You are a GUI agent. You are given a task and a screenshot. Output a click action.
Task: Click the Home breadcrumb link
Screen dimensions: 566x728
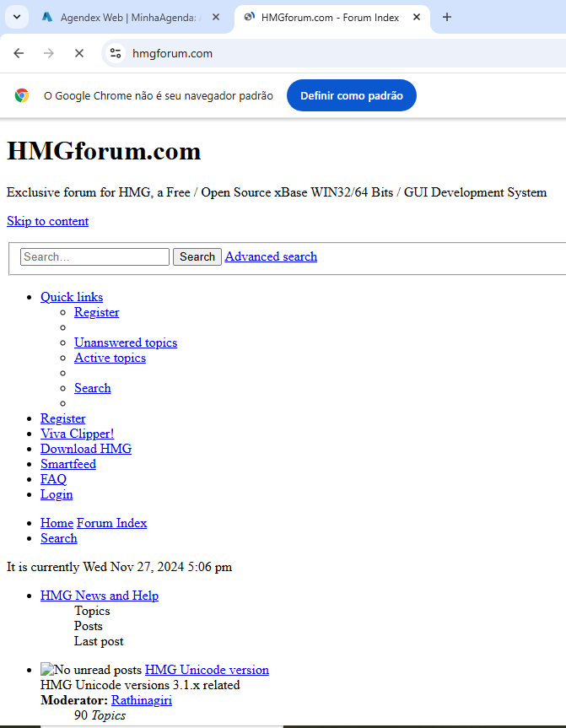point(57,523)
